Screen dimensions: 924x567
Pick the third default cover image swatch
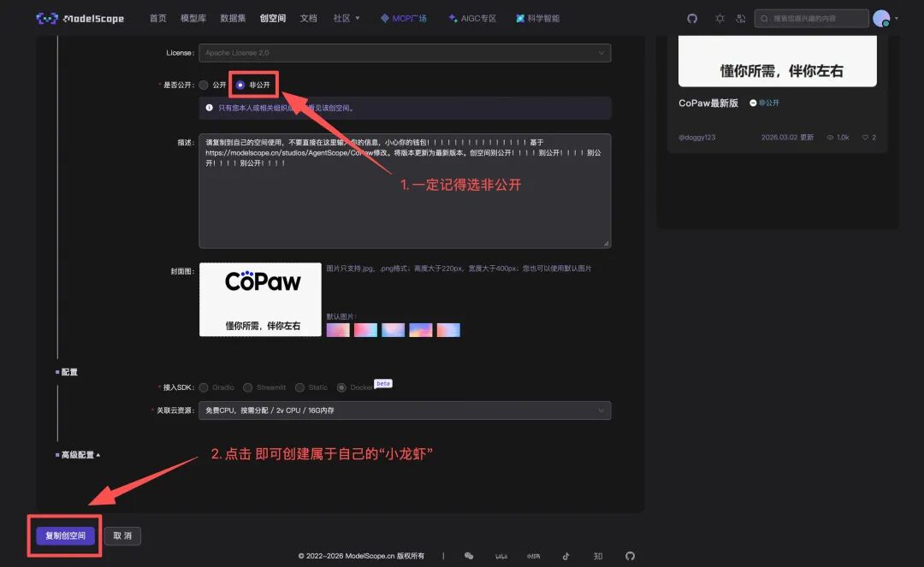pyautogui.click(x=393, y=330)
